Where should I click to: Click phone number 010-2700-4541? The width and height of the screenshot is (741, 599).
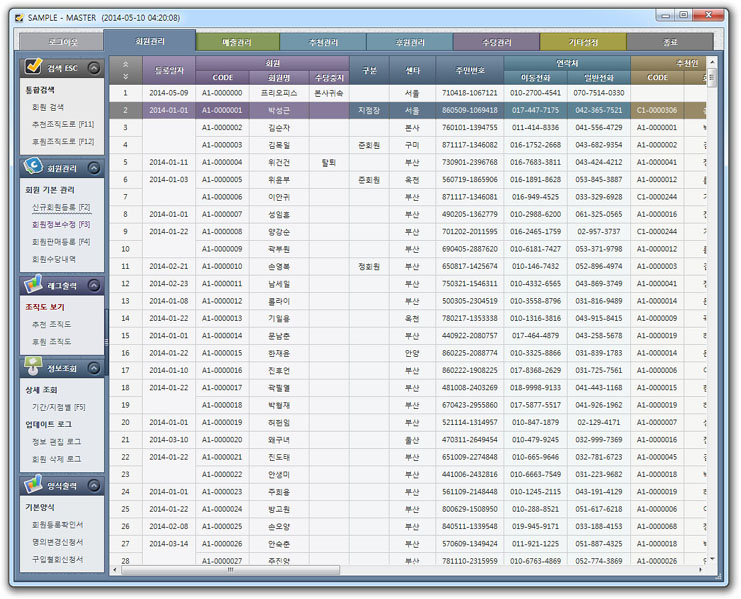[x=535, y=93]
